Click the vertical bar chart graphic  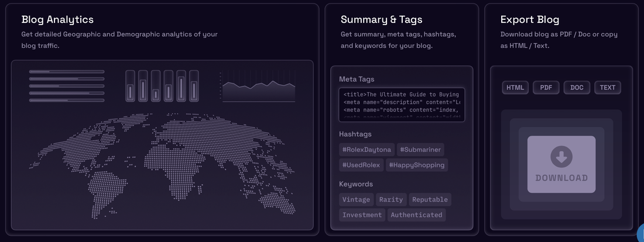coord(162,86)
